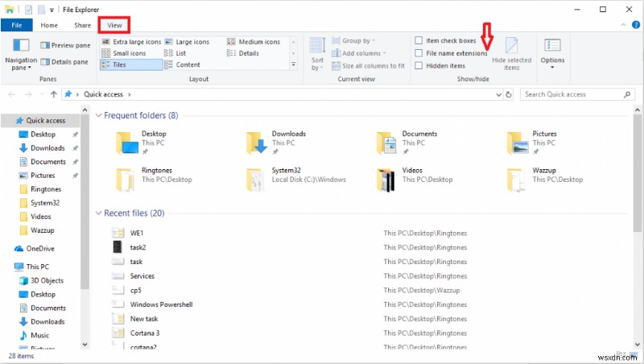The image size is (644, 364).
Task: Click Quick access in the address bar
Action: (x=104, y=94)
